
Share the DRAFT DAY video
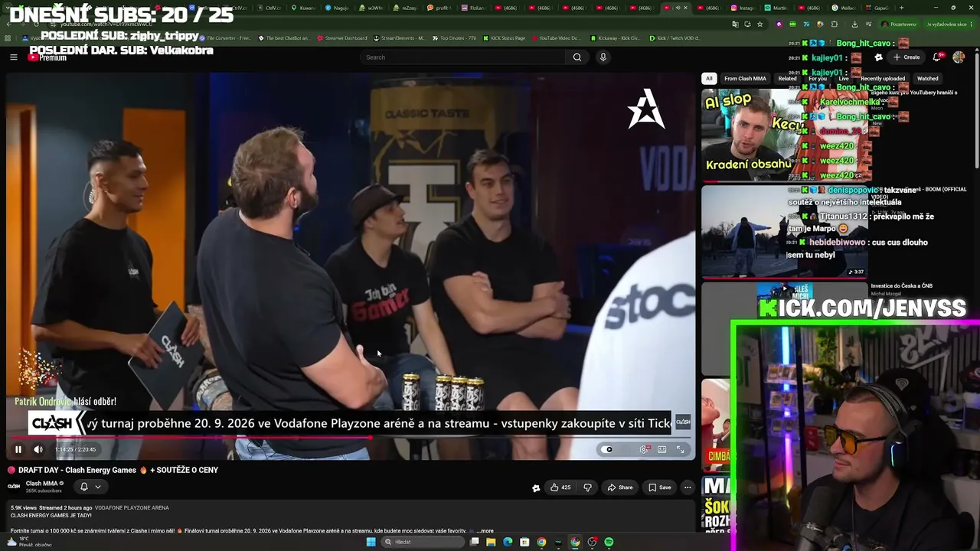[x=620, y=487]
